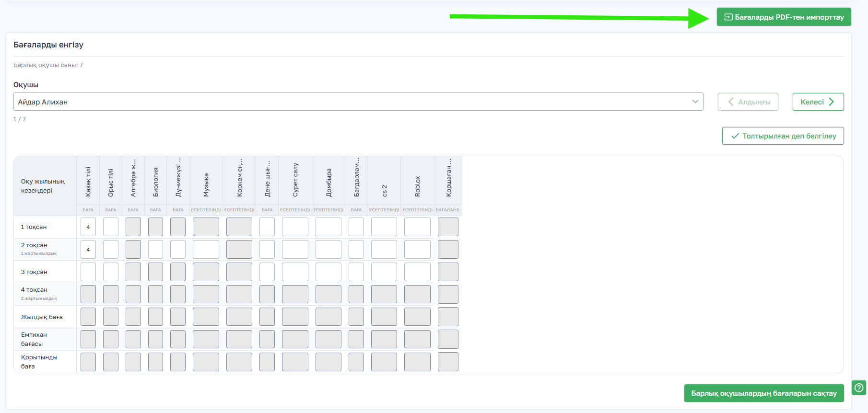The height and width of the screenshot is (413, 868).
Task: Click the left chevron icon on Алдыңғы
Action: tap(731, 102)
